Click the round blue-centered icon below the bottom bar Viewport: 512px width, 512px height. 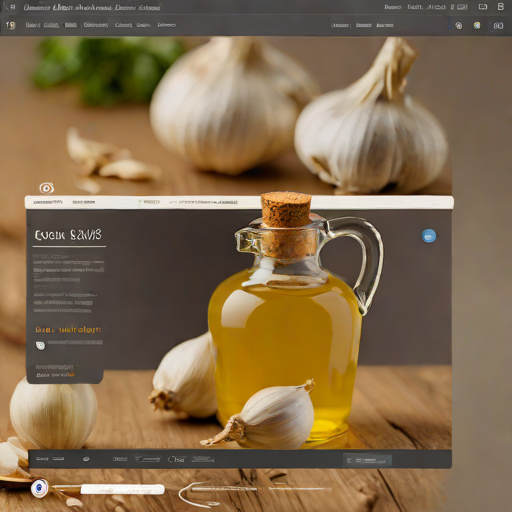pyautogui.click(x=40, y=488)
